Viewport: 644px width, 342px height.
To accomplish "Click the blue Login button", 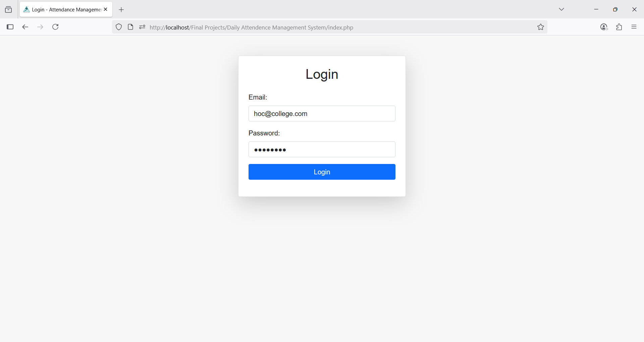I will tap(322, 172).
